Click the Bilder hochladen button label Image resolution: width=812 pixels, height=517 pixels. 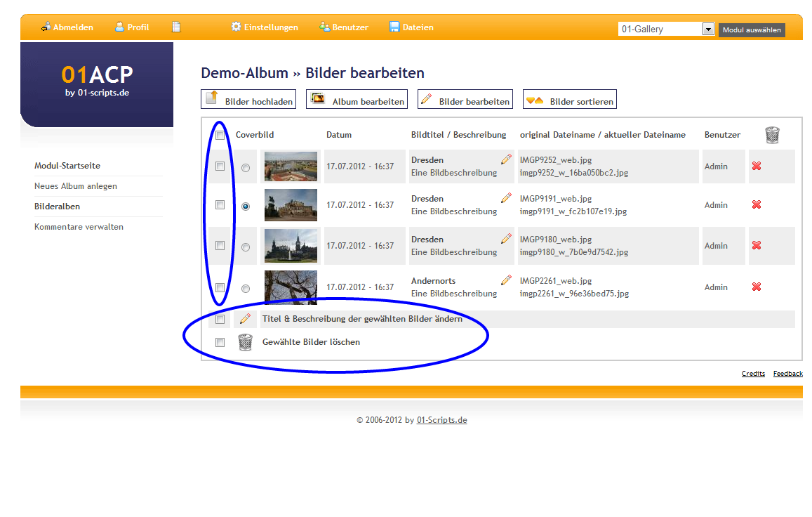click(259, 102)
